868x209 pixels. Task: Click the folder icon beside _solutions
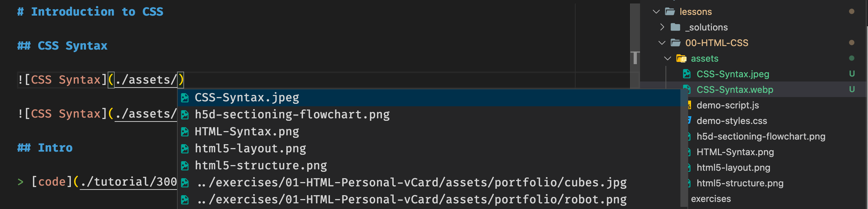(675, 27)
